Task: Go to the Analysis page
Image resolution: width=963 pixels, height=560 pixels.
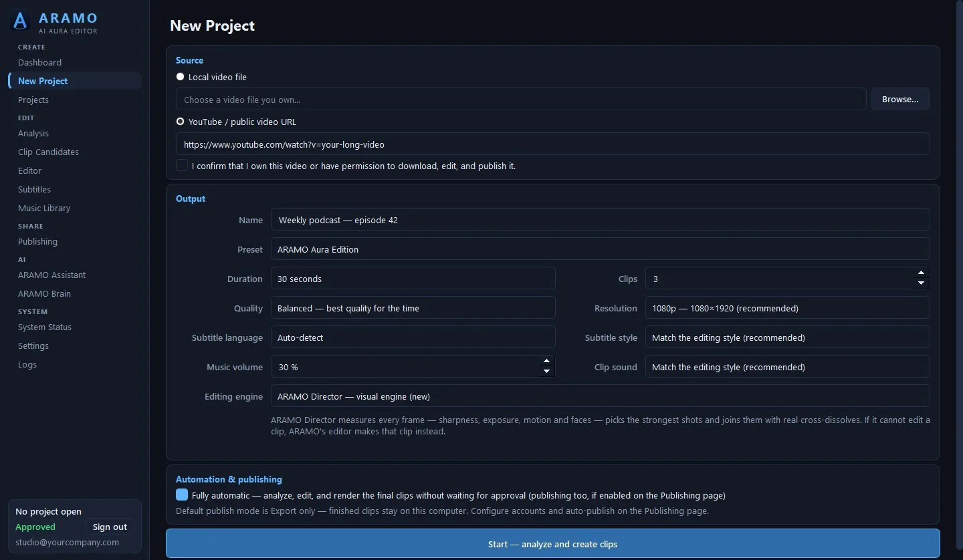Action: [x=33, y=133]
